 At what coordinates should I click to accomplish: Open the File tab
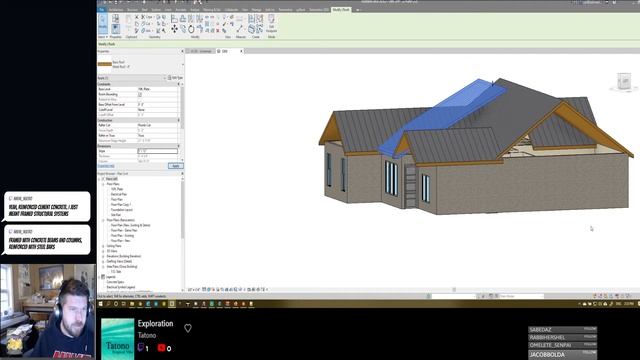pyautogui.click(x=102, y=10)
